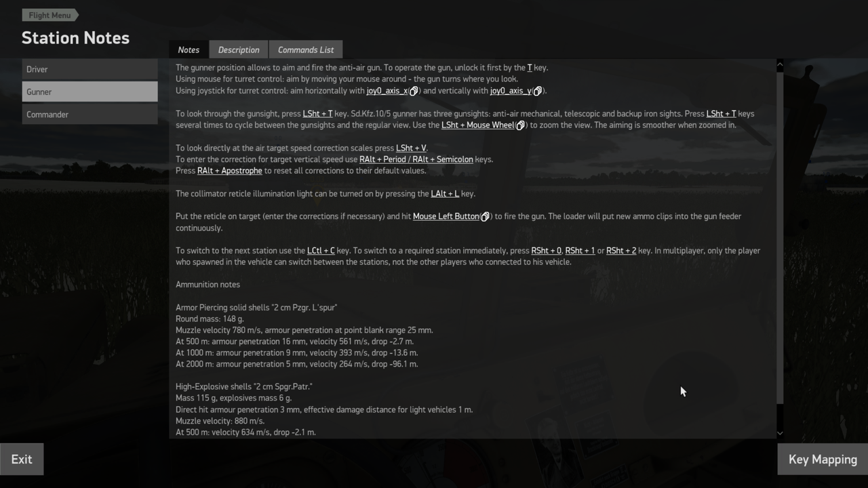The height and width of the screenshot is (488, 868).
Task: Click the LCtl + C key binding link
Action: (x=321, y=251)
